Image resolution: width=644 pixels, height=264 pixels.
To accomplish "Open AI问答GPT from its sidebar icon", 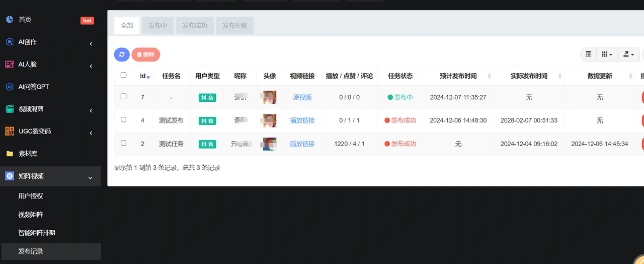I will (x=10, y=87).
